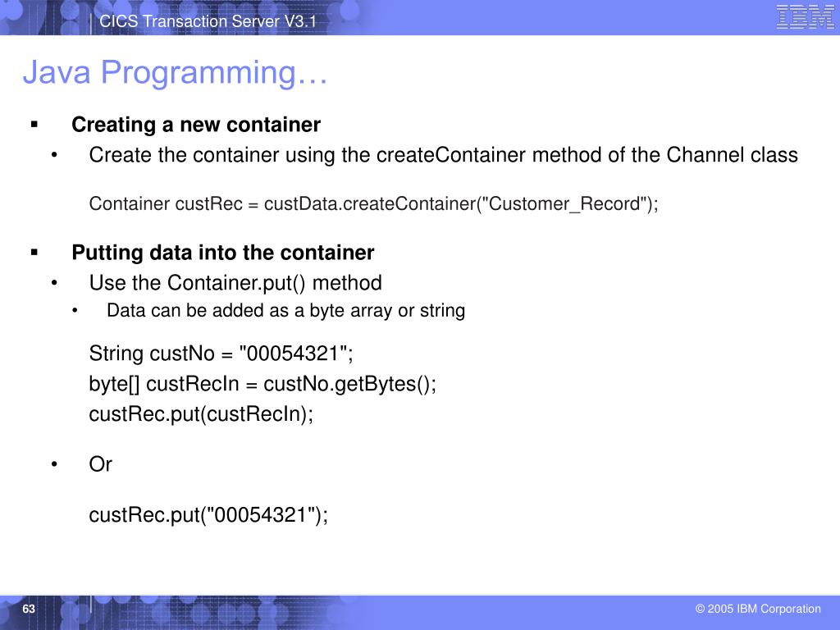Click the 'String custNo = "00054321";' code line
The height and width of the screenshot is (630, 840).
coord(221,354)
